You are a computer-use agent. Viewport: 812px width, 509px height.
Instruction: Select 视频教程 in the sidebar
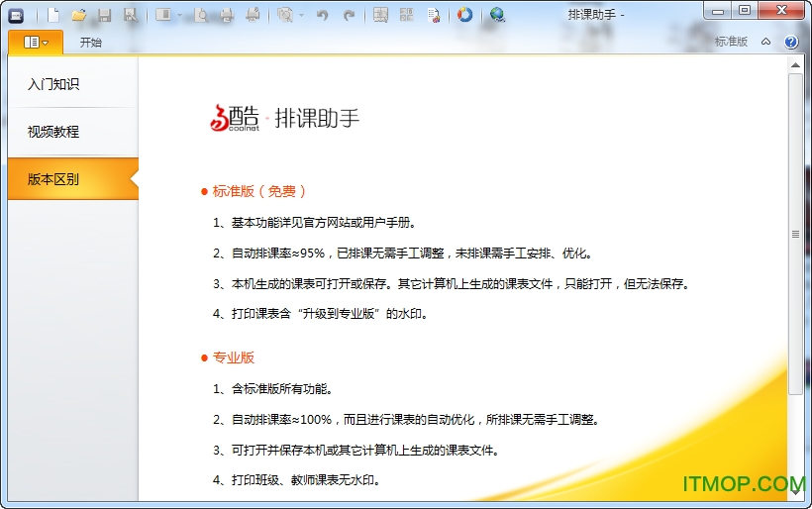pyautogui.click(x=73, y=132)
